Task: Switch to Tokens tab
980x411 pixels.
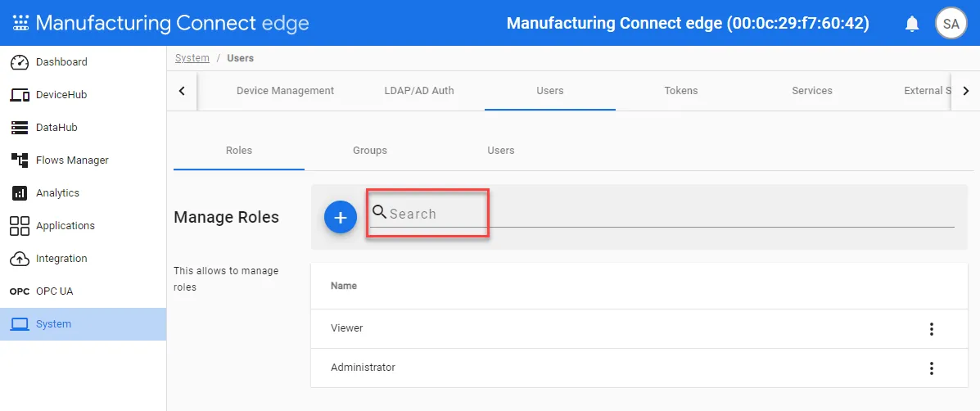Action: (681, 91)
